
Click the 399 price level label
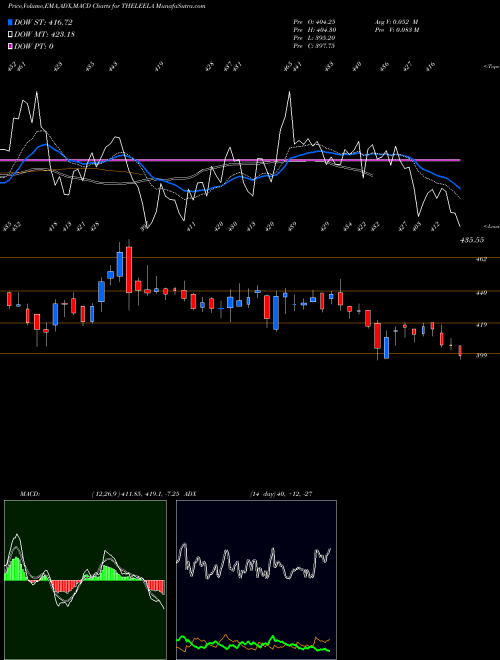coord(481,355)
